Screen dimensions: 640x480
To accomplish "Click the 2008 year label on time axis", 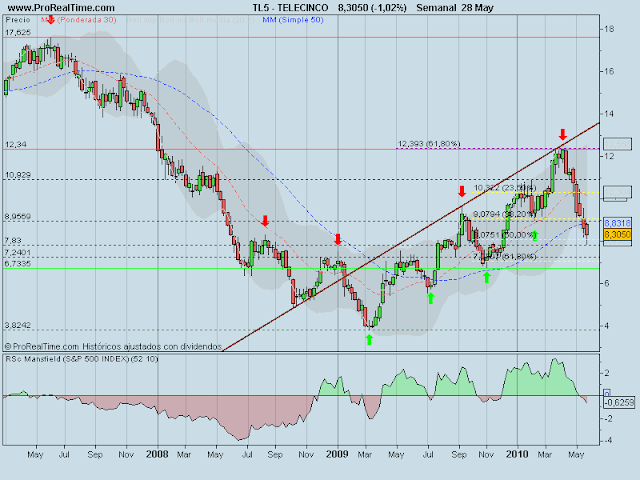I will click(158, 454).
